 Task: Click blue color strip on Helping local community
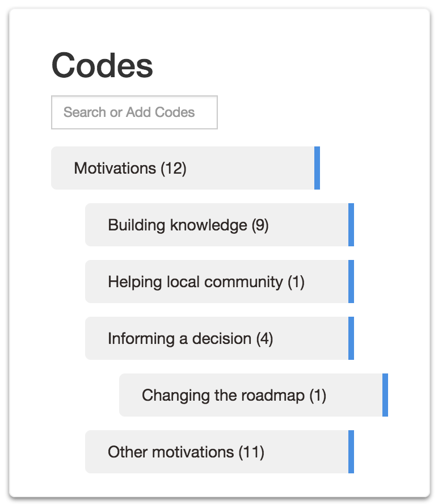(x=351, y=282)
